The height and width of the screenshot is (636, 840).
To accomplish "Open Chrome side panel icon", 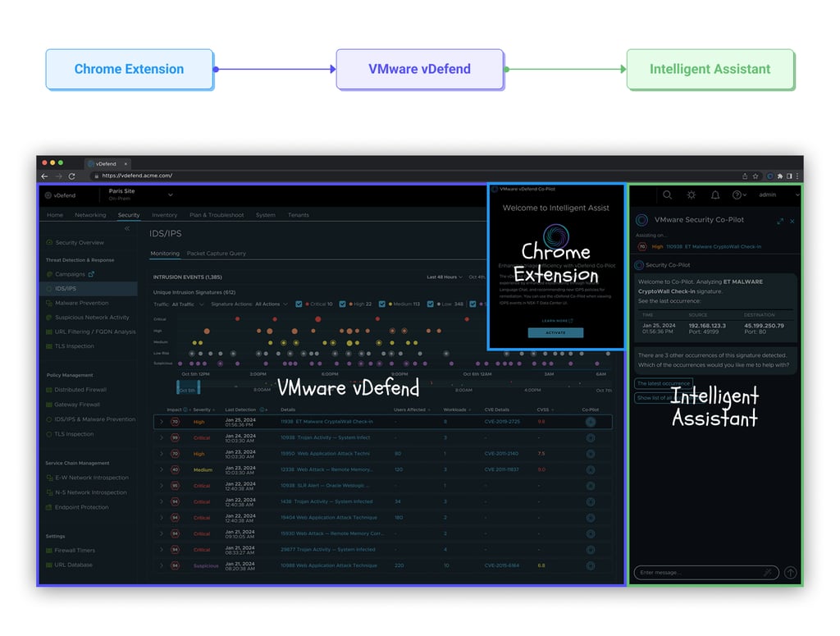I will (x=789, y=176).
